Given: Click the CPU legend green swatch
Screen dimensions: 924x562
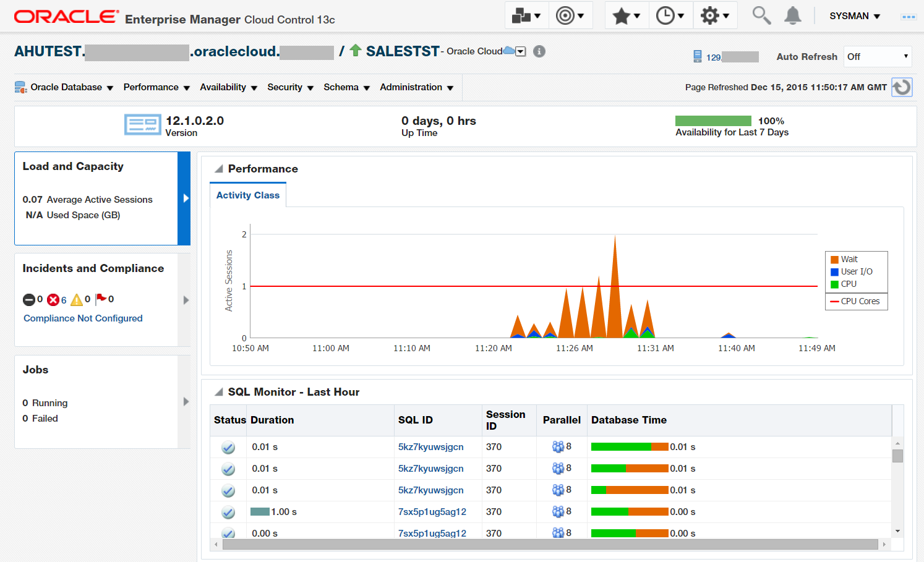Looking at the screenshot, I should pos(834,284).
